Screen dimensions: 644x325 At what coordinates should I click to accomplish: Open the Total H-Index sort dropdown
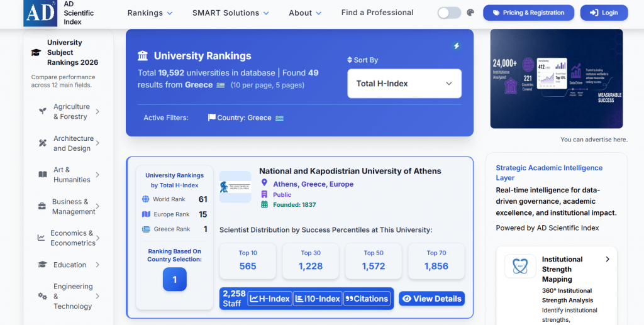pos(404,84)
